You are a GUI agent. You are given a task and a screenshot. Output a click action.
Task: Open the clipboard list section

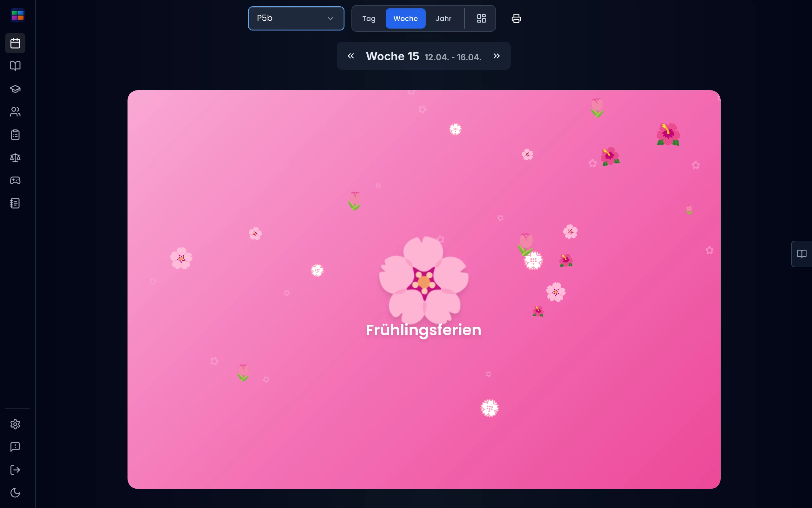pos(15,134)
